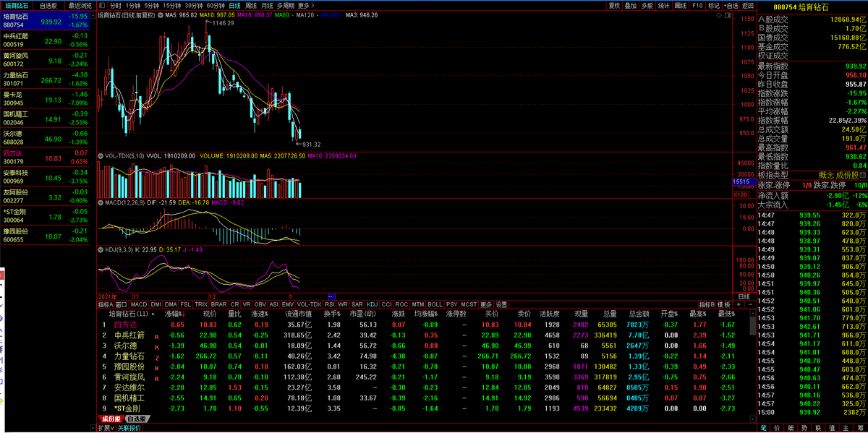This screenshot has height=433, width=868.
Task: Click the 叠加 overlay button
Action: coord(631,5)
